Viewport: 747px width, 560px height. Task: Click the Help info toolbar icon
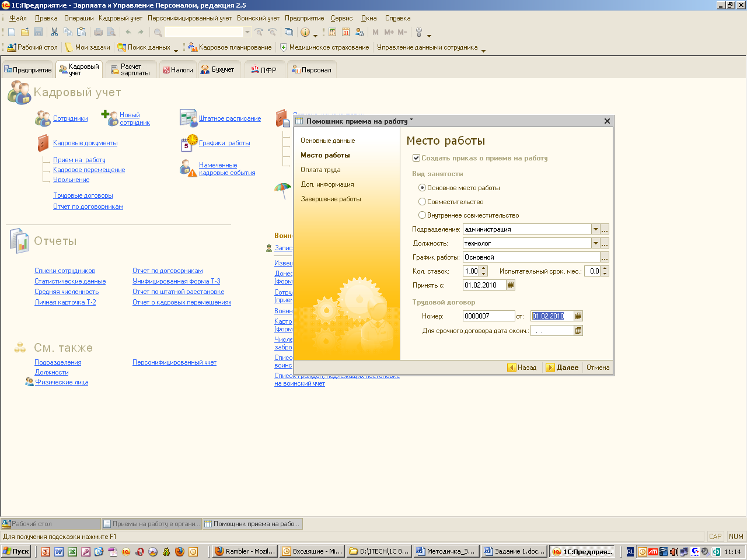tap(305, 32)
